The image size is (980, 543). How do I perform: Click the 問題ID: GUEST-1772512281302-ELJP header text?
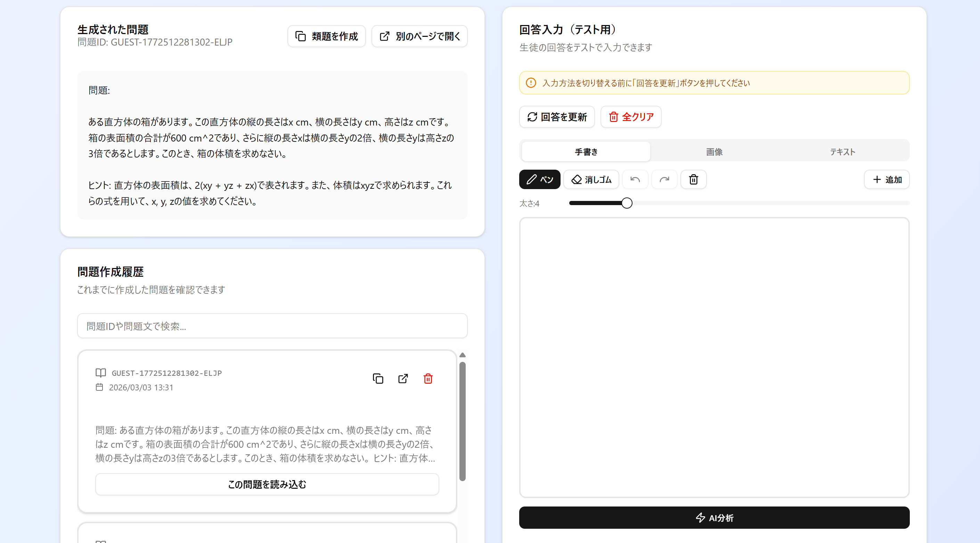(x=155, y=42)
